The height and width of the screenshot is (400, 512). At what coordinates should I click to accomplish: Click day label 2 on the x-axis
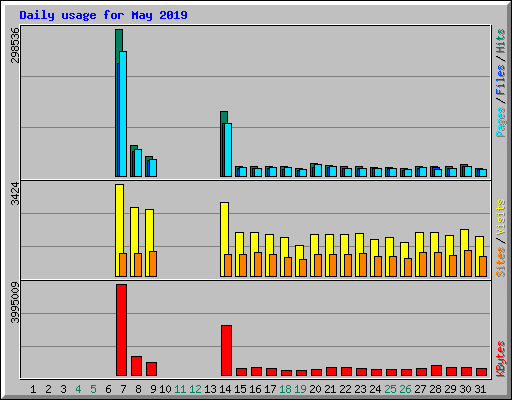point(48,389)
